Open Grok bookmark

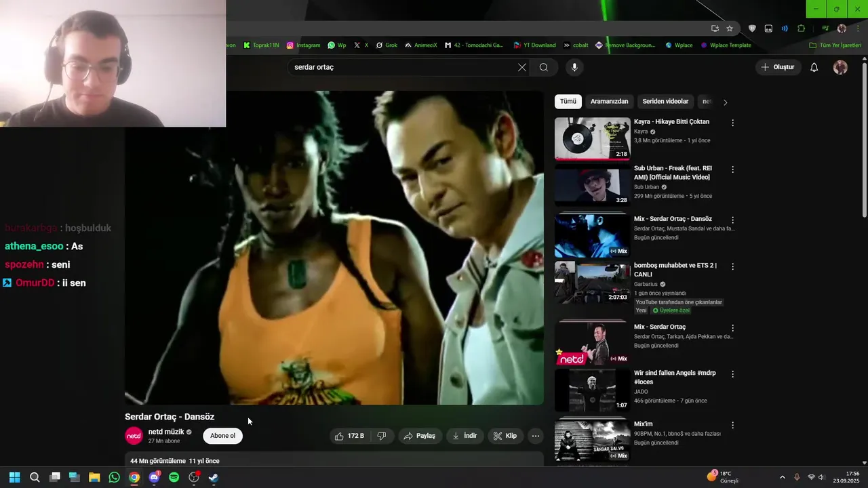(387, 45)
